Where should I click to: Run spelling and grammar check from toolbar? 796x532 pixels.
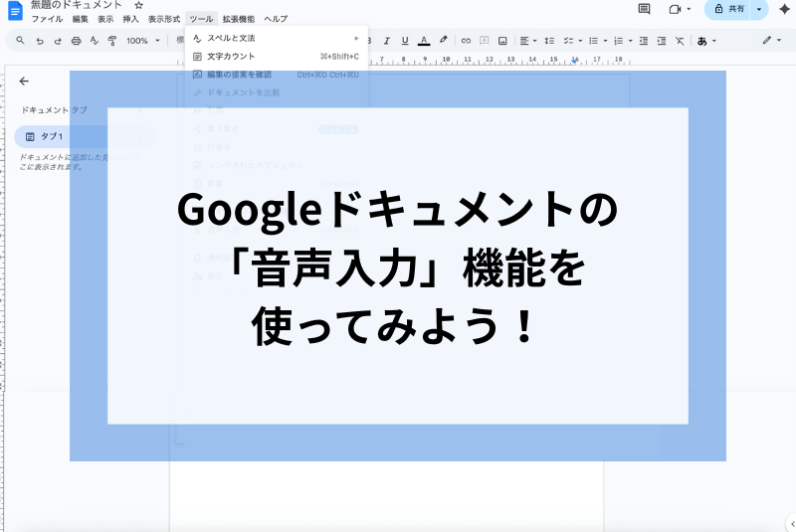[x=95, y=41]
